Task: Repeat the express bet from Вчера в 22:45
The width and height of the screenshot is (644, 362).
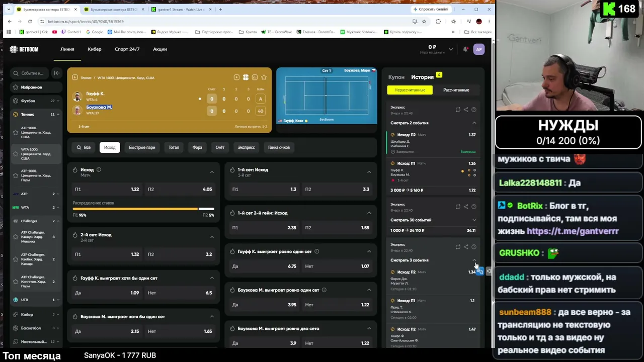Action: [458, 207]
